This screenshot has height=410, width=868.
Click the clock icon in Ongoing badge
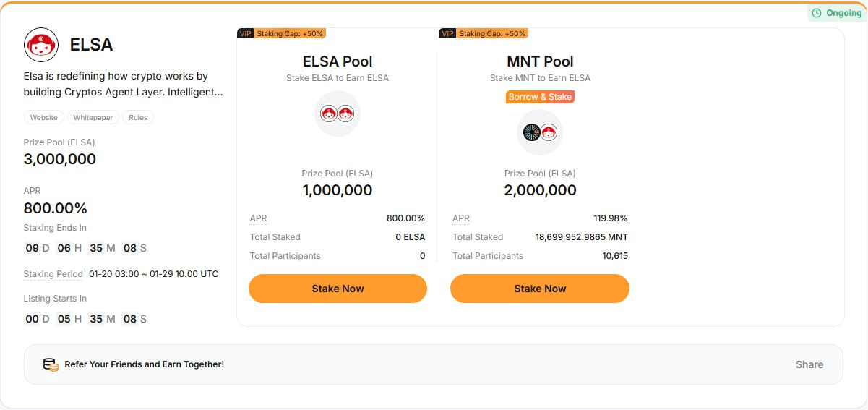817,13
